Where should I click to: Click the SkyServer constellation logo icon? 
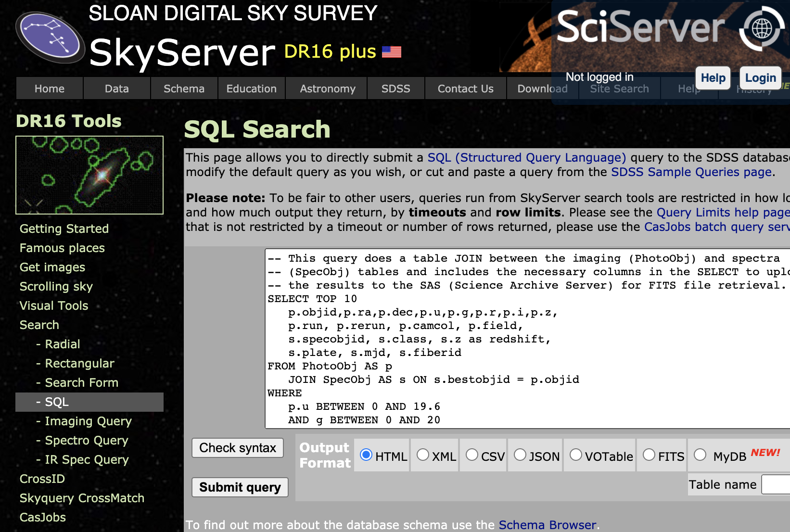[50, 38]
